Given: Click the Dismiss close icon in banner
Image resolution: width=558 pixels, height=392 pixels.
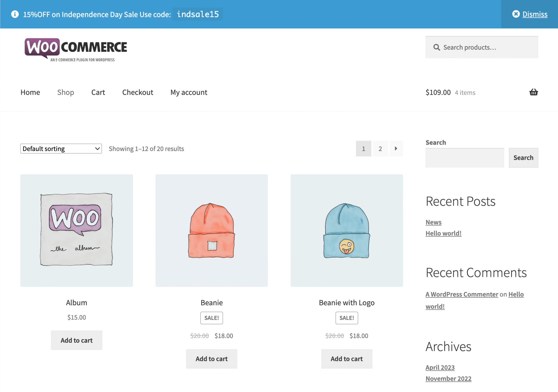Looking at the screenshot, I should click(x=516, y=14).
